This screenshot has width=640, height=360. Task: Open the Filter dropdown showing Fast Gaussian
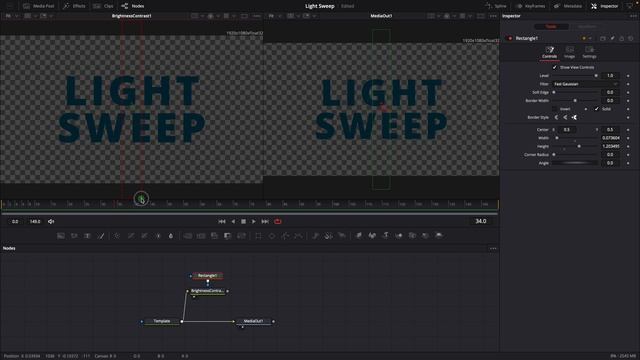click(x=586, y=84)
